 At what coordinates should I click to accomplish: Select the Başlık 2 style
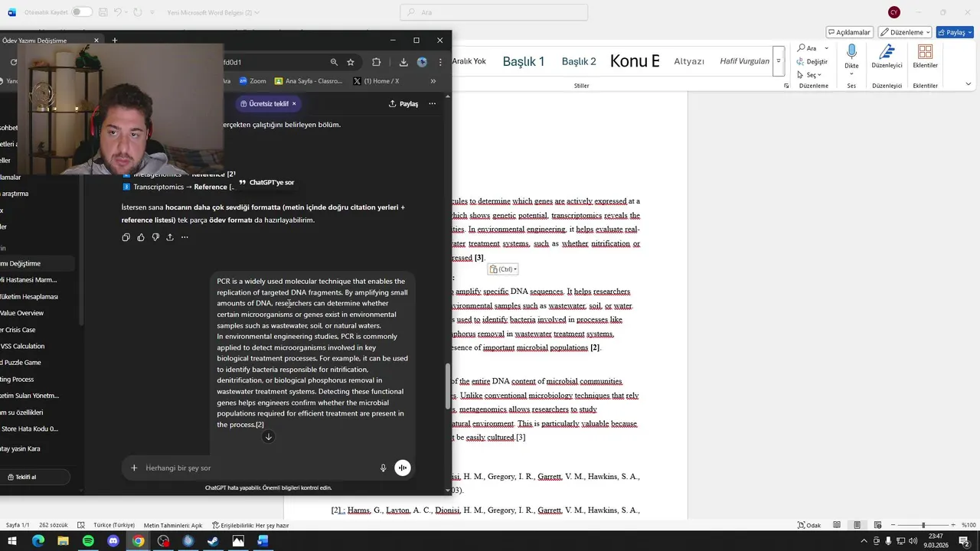pos(579,61)
